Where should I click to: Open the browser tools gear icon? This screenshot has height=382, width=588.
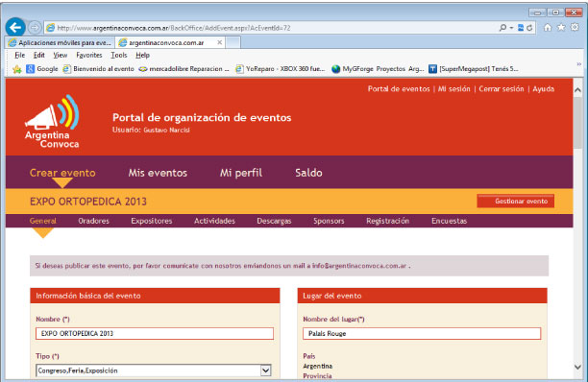coord(575,27)
